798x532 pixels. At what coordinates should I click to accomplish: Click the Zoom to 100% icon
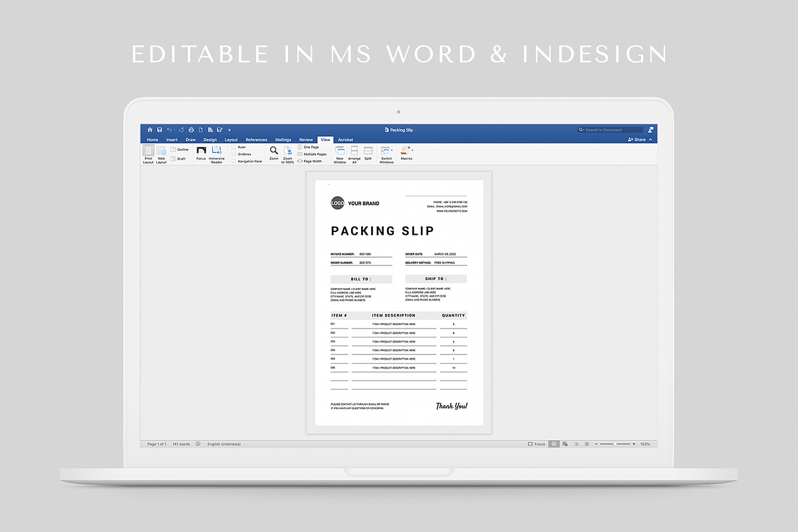[288, 152]
